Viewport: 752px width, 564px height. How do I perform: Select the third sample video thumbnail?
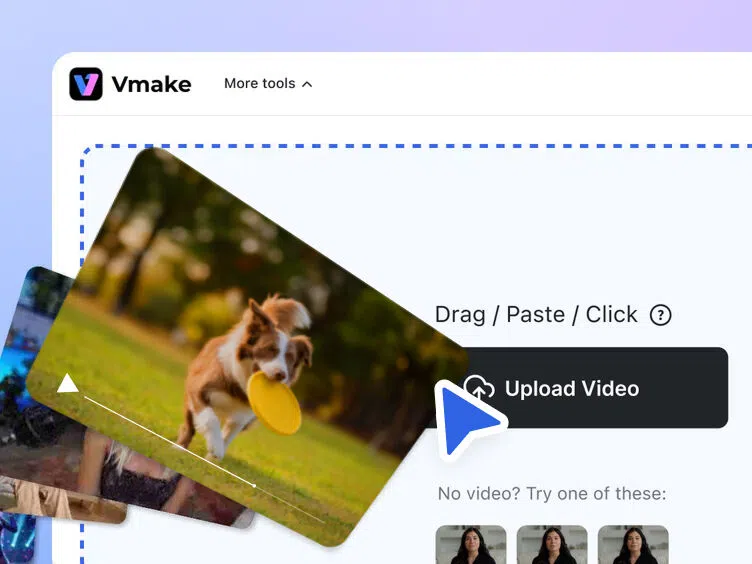[x=633, y=544]
